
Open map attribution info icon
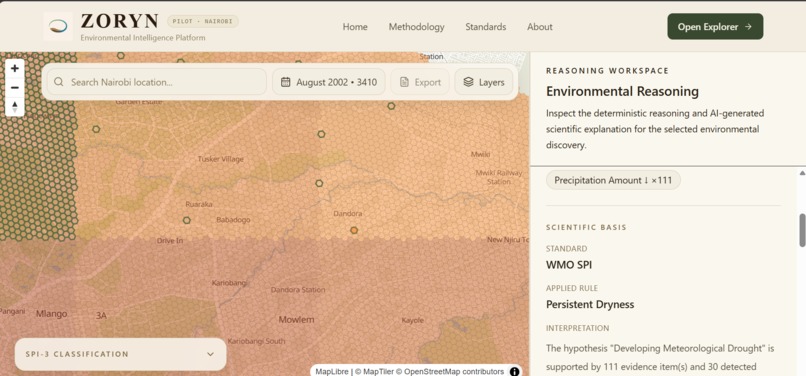pyautogui.click(x=514, y=371)
